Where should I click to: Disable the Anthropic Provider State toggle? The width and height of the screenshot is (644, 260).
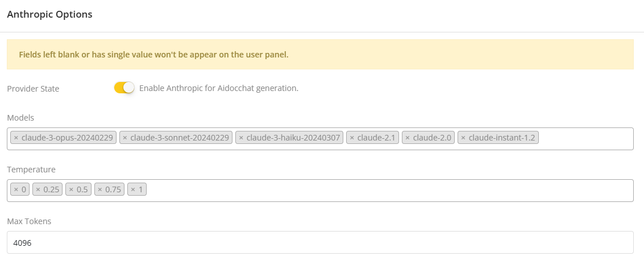(124, 88)
